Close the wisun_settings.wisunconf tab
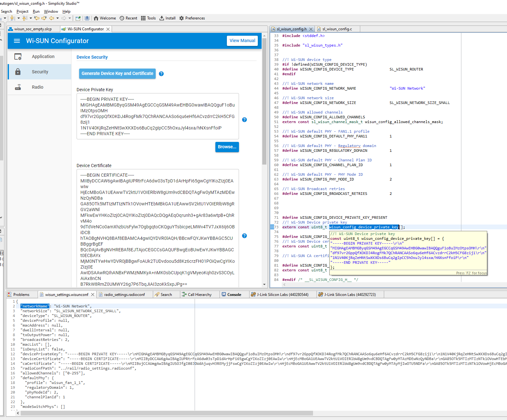This screenshot has height=420, width=507. point(93,295)
